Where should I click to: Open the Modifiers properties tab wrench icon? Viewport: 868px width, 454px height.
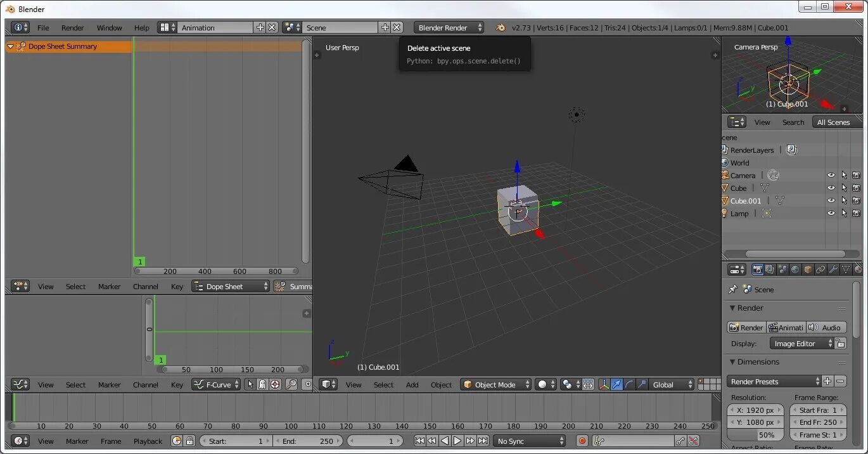[x=833, y=269]
